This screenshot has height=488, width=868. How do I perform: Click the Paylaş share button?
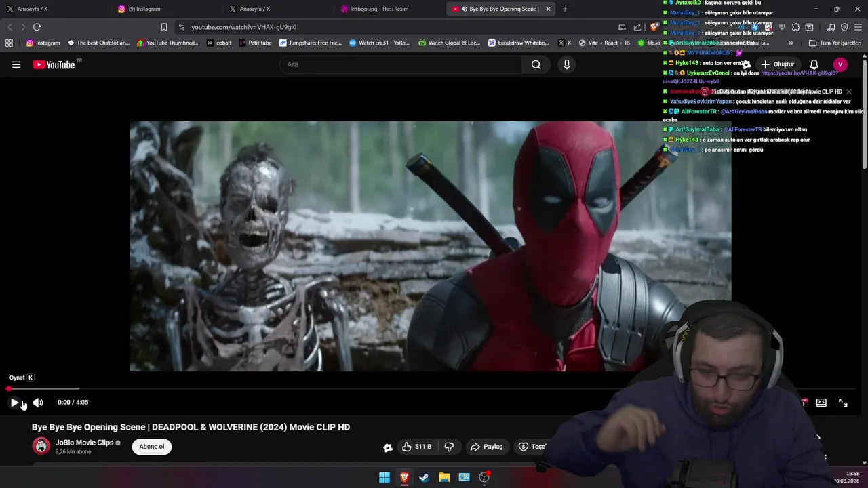coord(486,447)
